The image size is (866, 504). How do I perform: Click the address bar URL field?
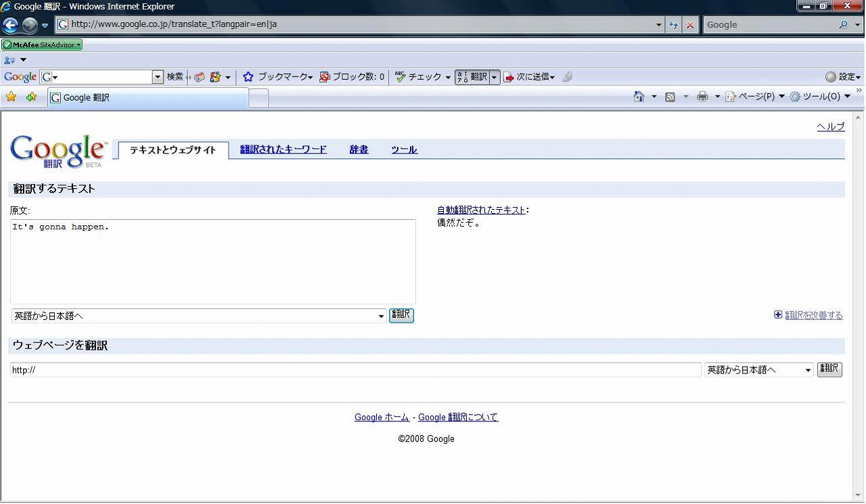click(x=356, y=24)
